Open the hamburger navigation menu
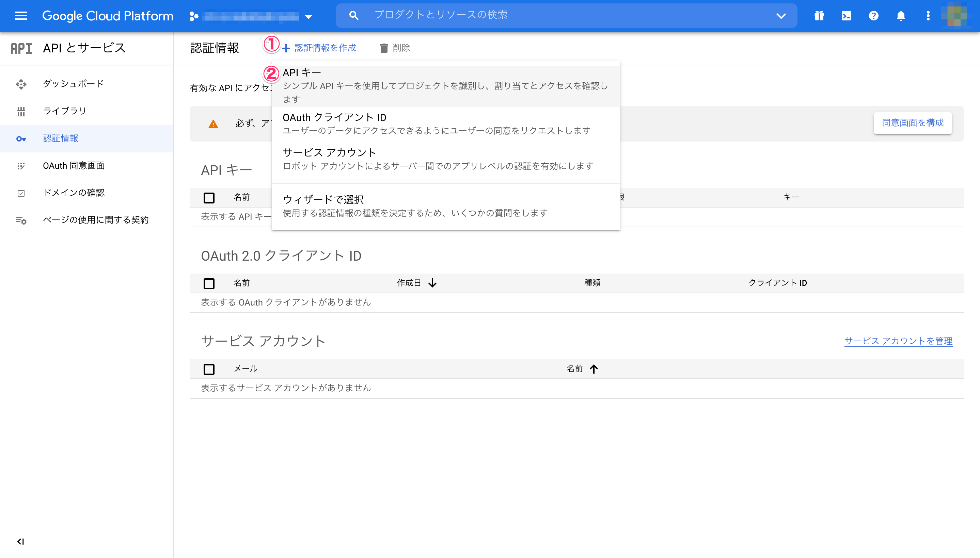The width and height of the screenshot is (980, 558). (x=21, y=16)
